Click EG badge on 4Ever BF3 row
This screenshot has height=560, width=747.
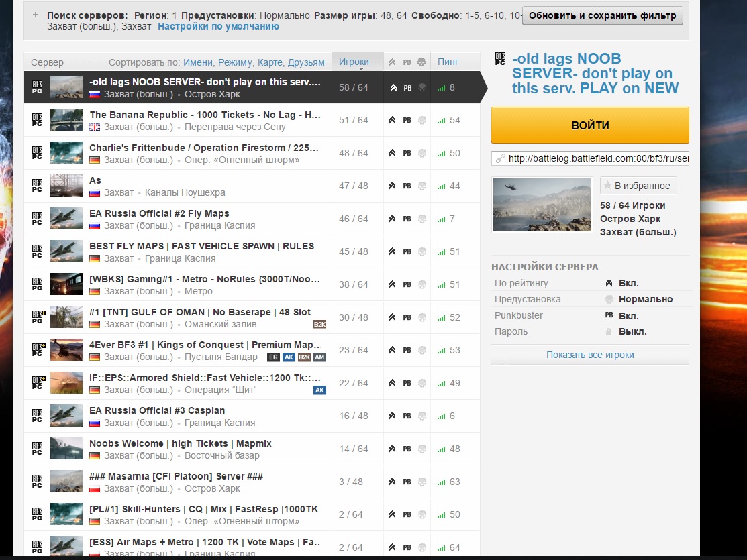tap(273, 357)
